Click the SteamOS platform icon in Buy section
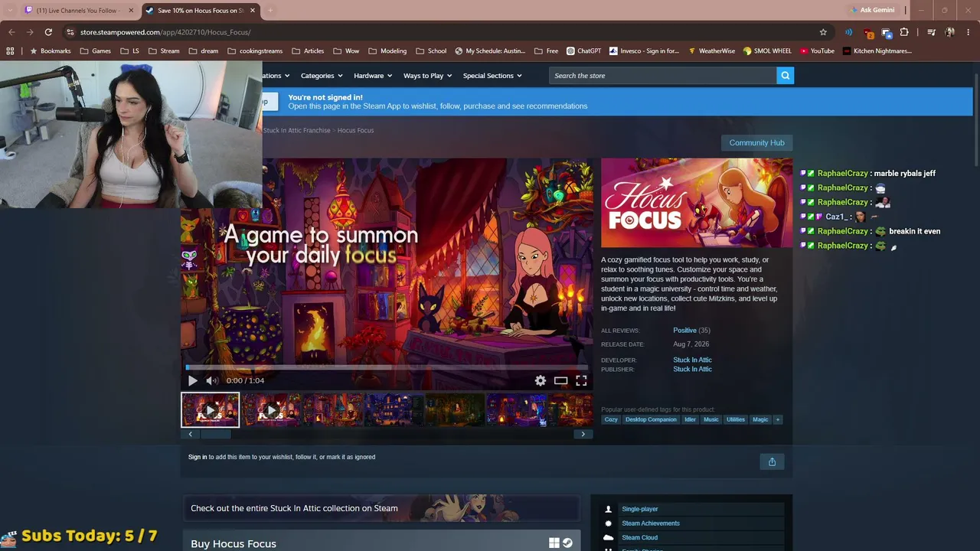The width and height of the screenshot is (980, 551). (x=567, y=543)
